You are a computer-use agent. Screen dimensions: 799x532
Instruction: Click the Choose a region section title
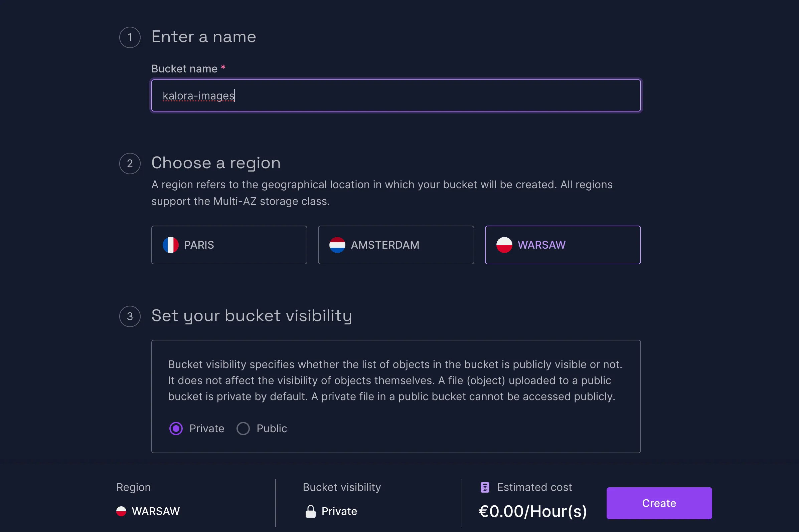pyautogui.click(x=216, y=163)
